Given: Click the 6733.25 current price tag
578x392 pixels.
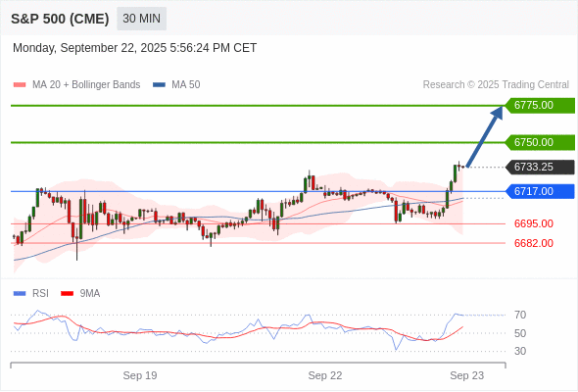Looking at the screenshot, I should pos(540,167).
